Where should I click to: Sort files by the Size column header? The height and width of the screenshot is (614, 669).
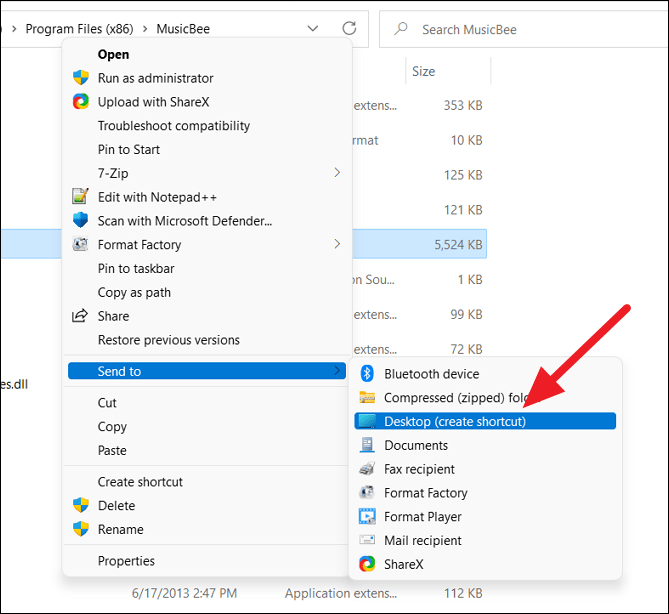[424, 72]
